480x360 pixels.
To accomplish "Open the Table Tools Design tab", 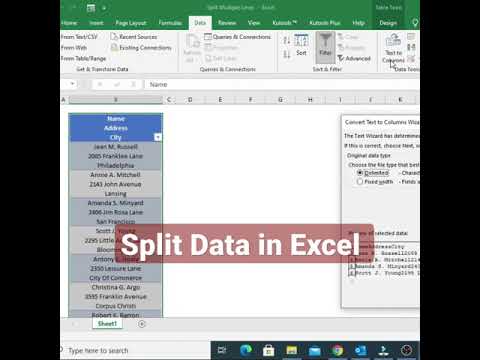I will [388, 23].
